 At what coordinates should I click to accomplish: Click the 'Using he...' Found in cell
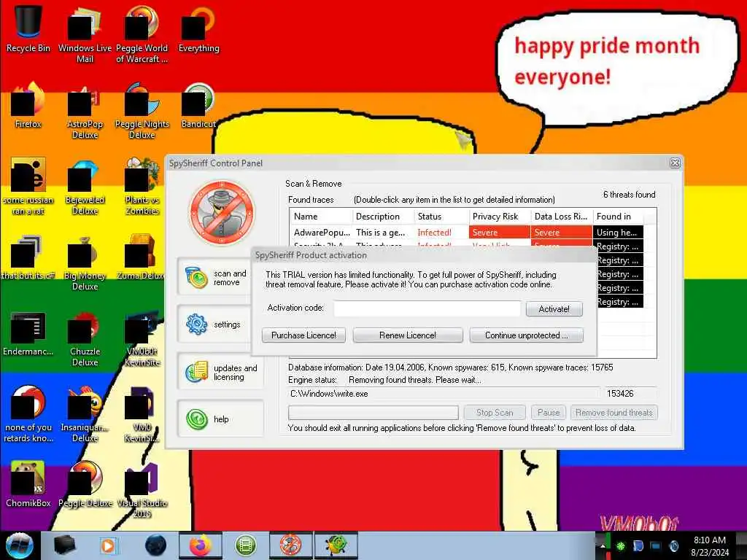(618, 233)
